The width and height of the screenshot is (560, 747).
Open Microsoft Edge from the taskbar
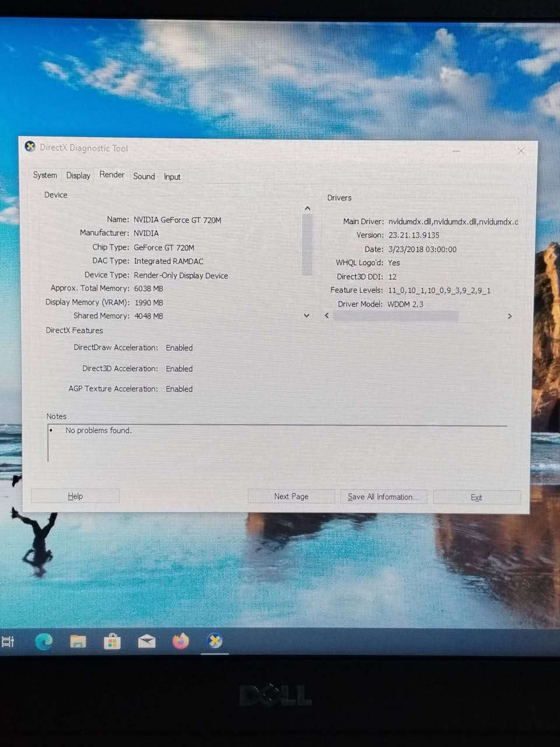[x=44, y=641]
